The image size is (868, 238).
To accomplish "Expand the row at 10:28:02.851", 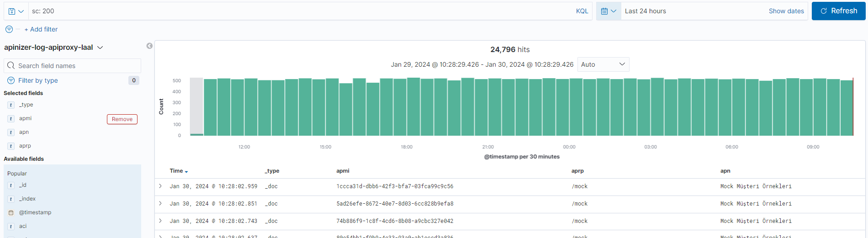I will [160, 204].
